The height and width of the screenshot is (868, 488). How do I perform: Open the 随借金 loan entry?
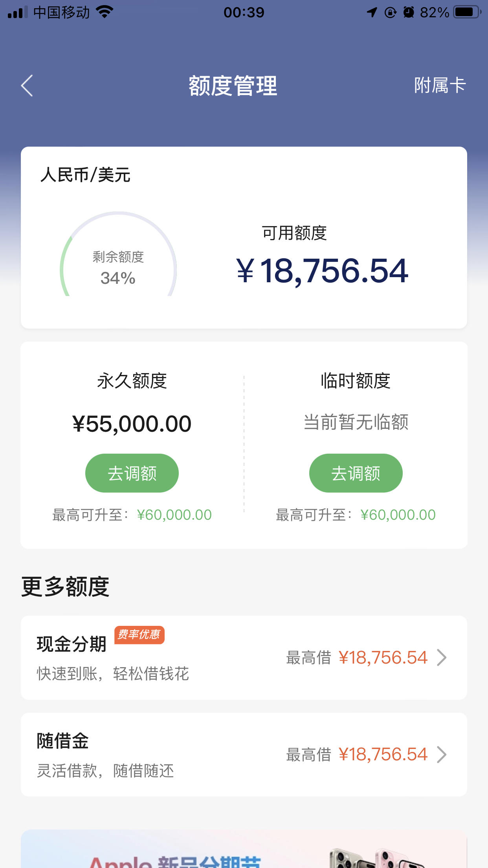[x=244, y=755]
